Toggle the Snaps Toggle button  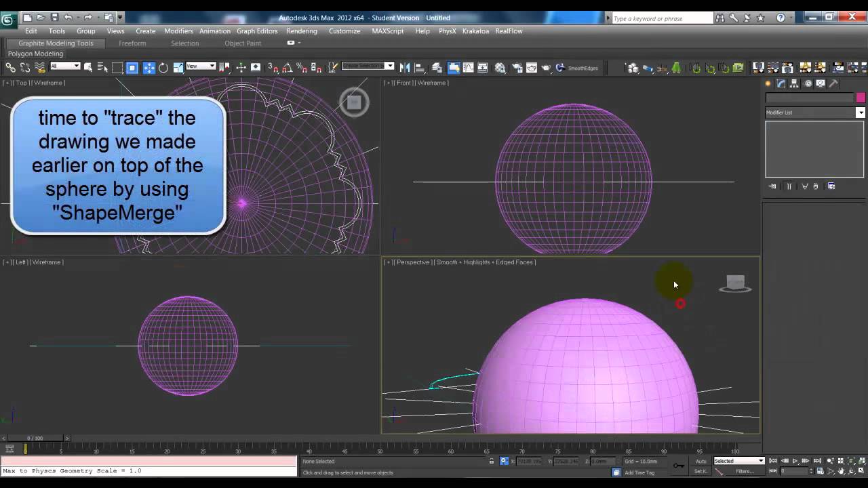pyautogui.click(x=271, y=67)
